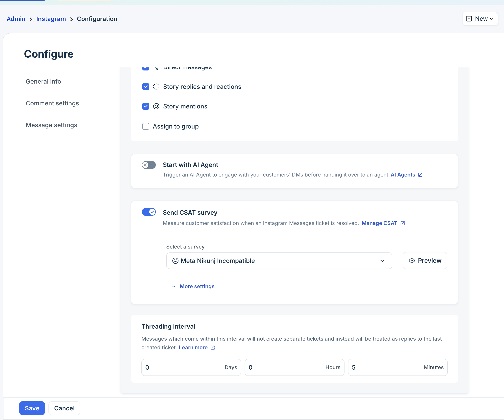Disable the Send CSAT survey toggle
Viewport: 504px width, 420px height.
click(149, 212)
